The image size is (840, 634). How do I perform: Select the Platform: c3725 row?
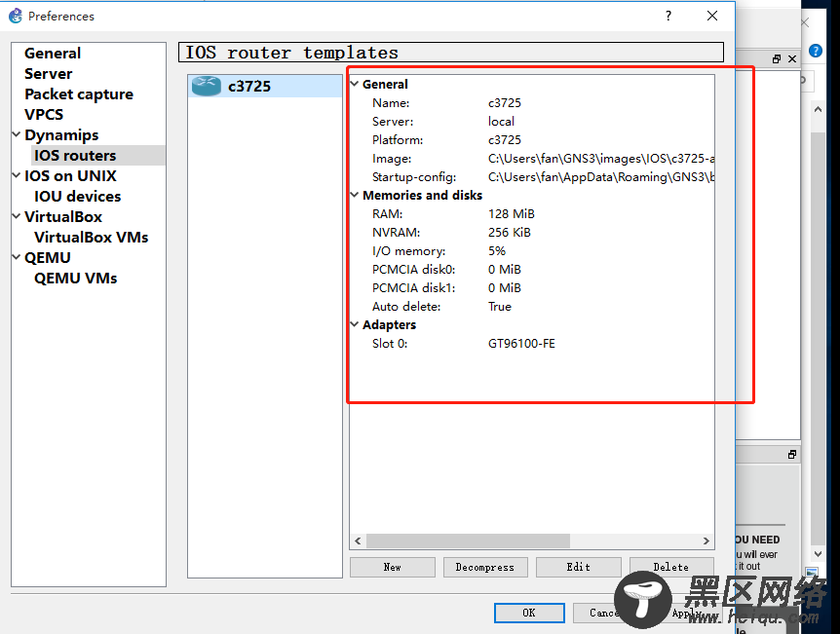point(532,140)
